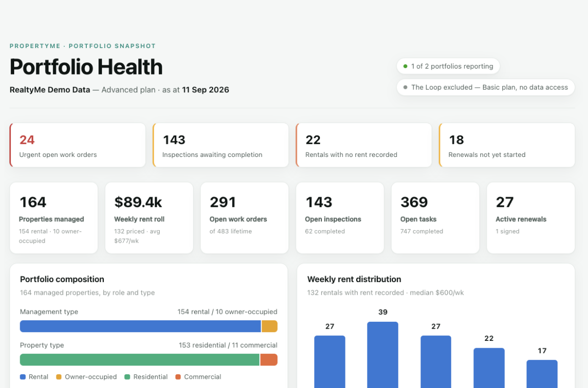Viewport: 588px width, 388px height.
Task: Click '154 rental / 10 owner-occupied' text
Action: click(x=227, y=312)
